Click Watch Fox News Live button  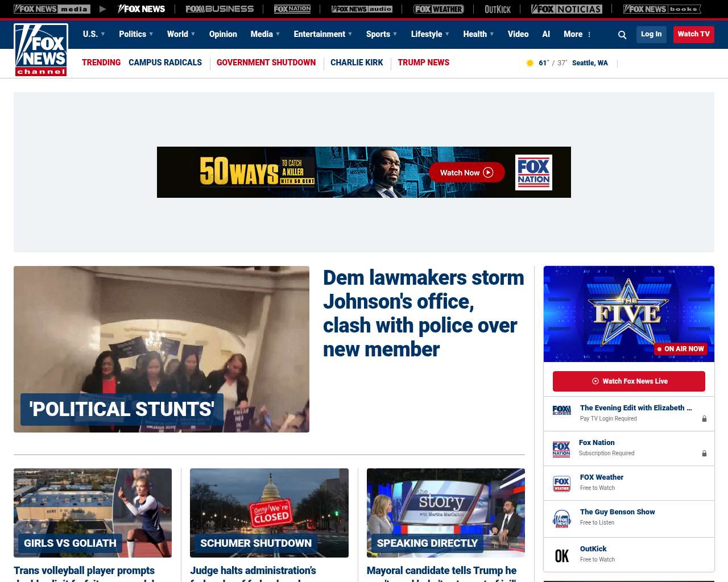pos(629,381)
